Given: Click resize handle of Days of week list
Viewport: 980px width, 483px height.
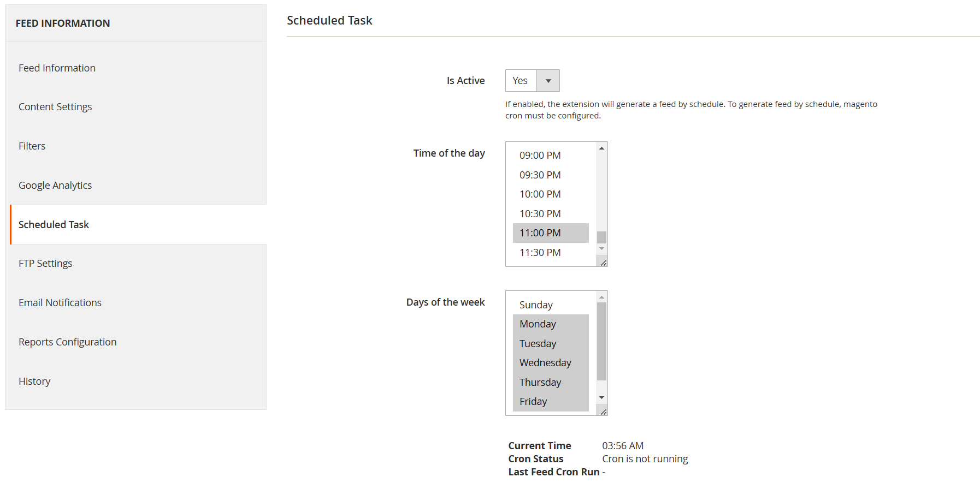Looking at the screenshot, I should pos(603,412).
